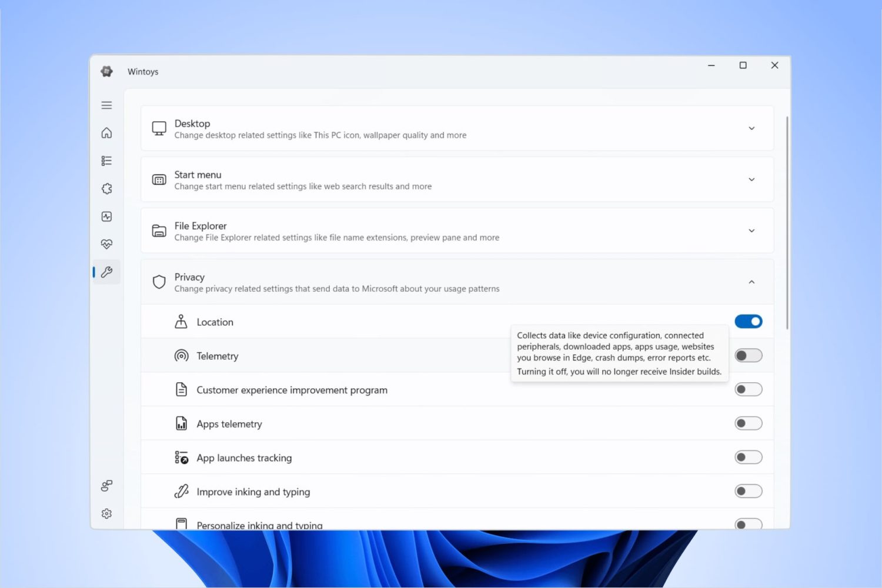Maximize the Wintoys window
This screenshot has height=588, width=882.
[743, 65]
